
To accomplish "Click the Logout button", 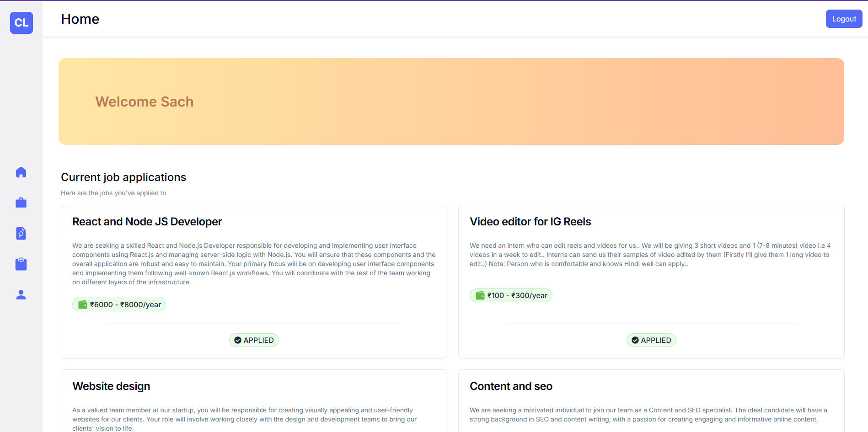I will (844, 19).
